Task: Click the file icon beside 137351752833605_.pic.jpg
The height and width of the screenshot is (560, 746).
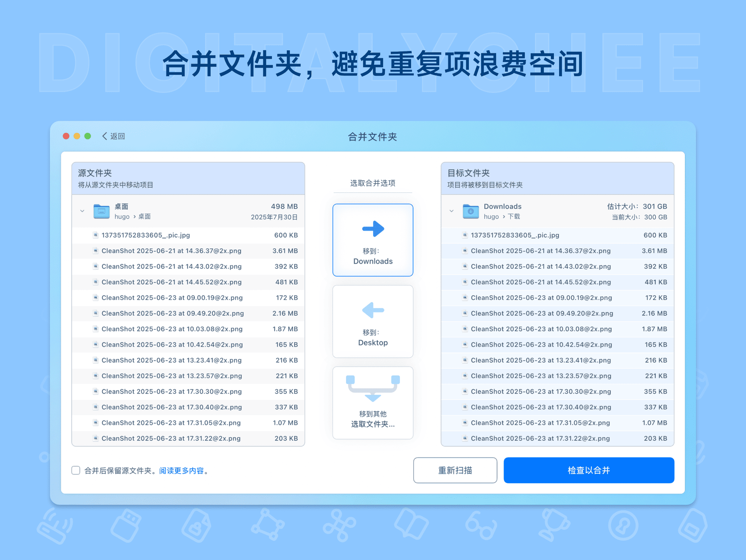Action: [x=95, y=235]
